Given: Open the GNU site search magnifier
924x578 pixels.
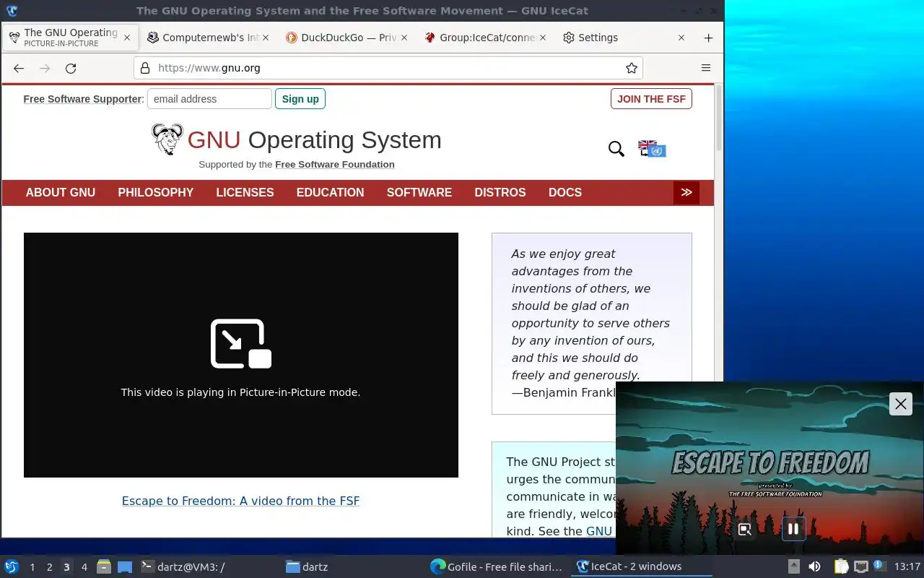Looking at the screenshot, I should pyautogui.click(x=616, y=149).
